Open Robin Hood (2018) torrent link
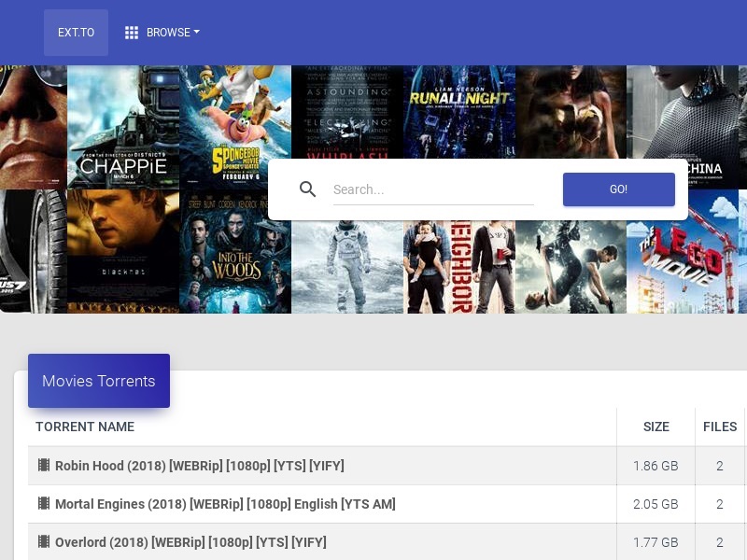The image size is (747, 560). (200, 465)
